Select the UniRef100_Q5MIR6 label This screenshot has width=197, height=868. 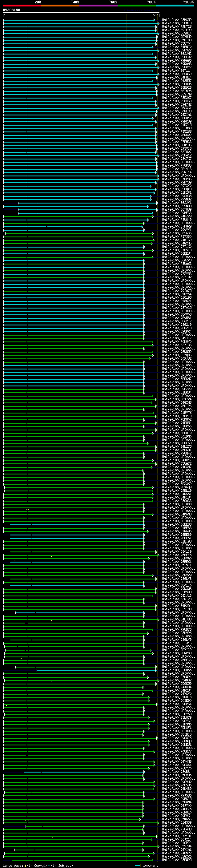pos(177,406)
